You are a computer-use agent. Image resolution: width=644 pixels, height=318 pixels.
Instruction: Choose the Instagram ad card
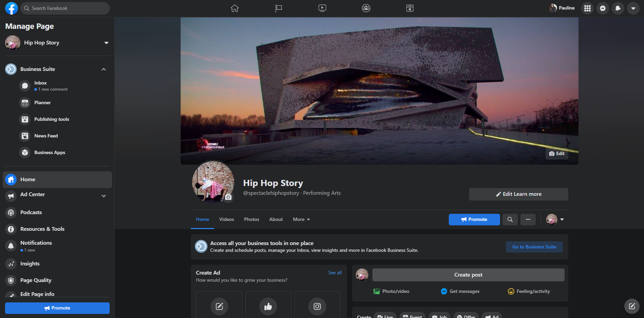pyautogui.click(x=317, y=305)
